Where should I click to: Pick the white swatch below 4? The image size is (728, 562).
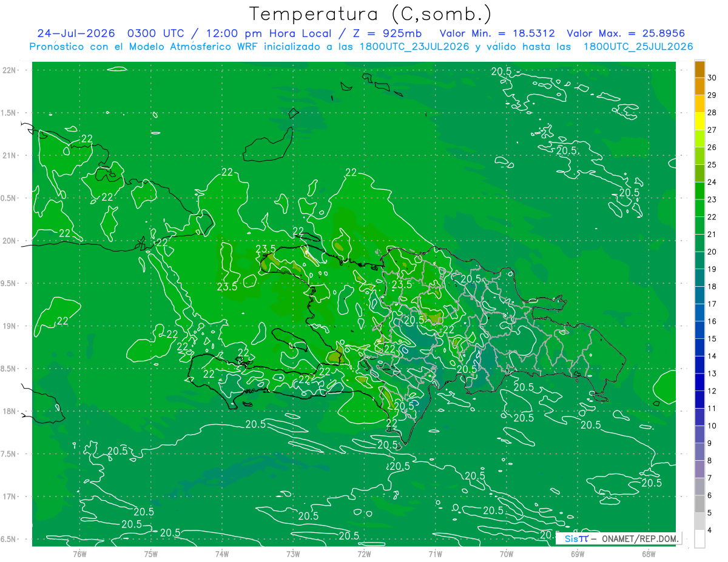coord(699,539)
